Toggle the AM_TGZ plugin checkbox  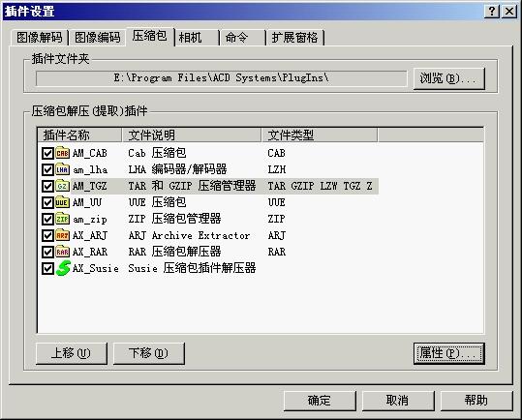click(x=47, y=186)
